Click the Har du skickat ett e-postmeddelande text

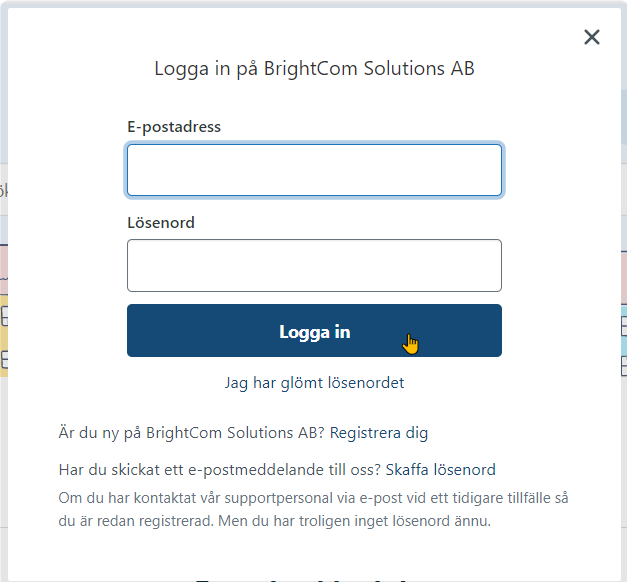(220, 470)
